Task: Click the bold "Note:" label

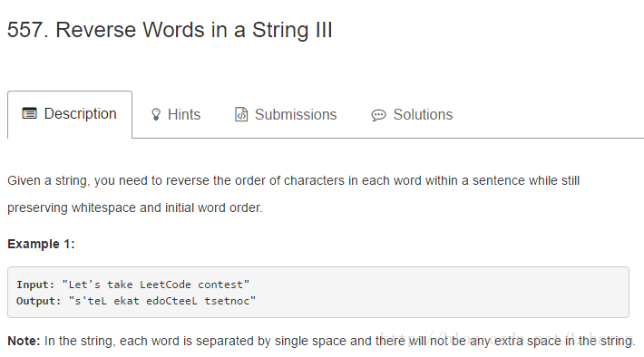Action: pyautogui.click(x=24, y=341)
